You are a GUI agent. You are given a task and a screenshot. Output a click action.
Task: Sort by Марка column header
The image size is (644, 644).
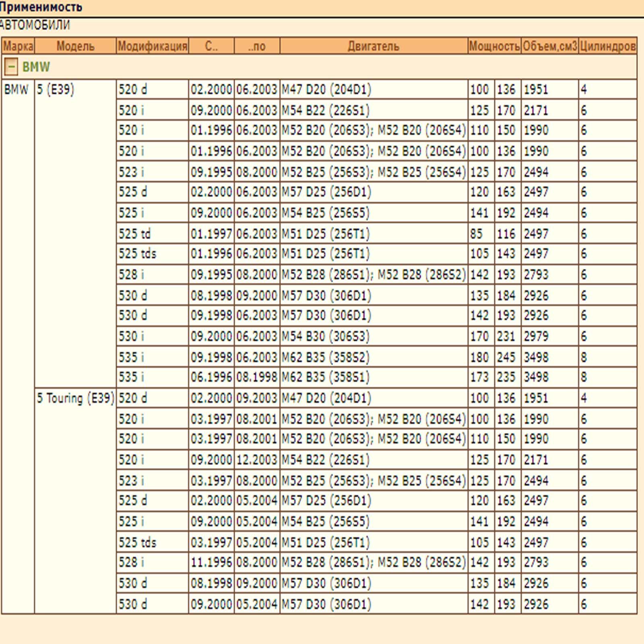[x=18, y=46]
